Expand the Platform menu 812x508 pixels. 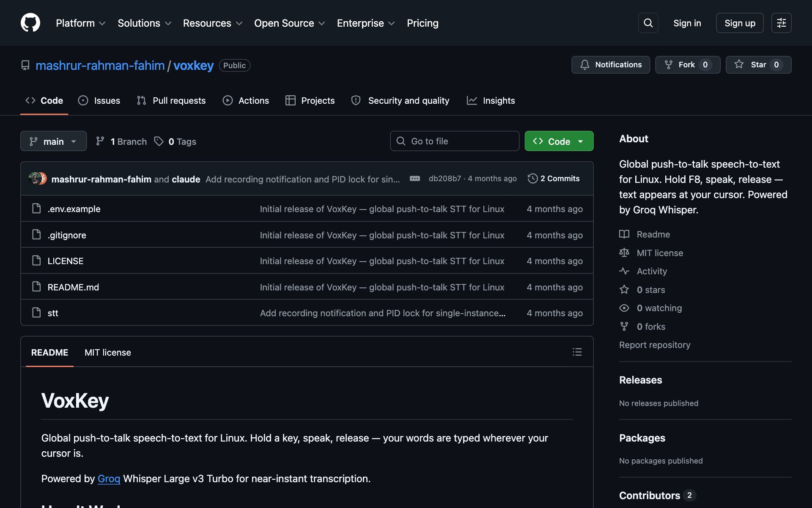pos(80,23)
